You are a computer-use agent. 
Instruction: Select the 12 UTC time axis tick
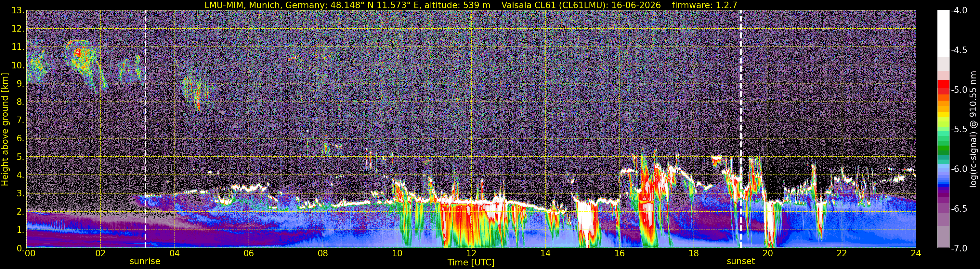471,253
